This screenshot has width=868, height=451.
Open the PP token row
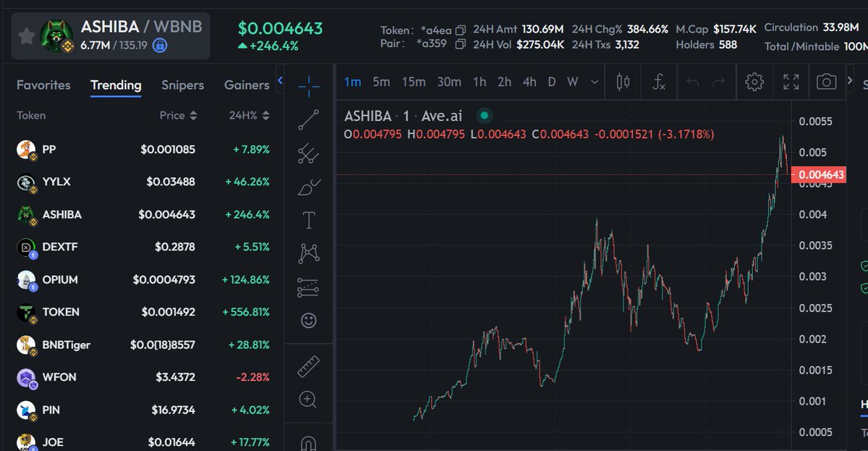point(143,150)
